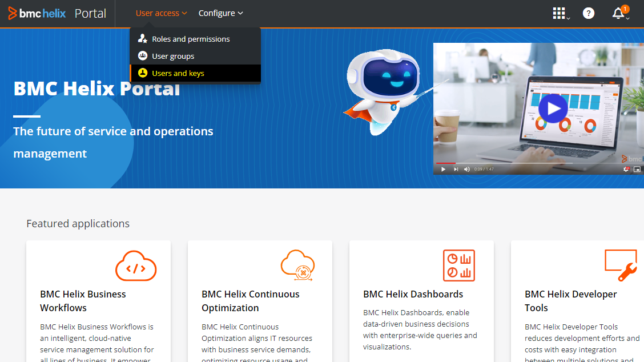Click the Continuous Optimization cloud icon
This screenshot has width=644, height=362.
298,266
